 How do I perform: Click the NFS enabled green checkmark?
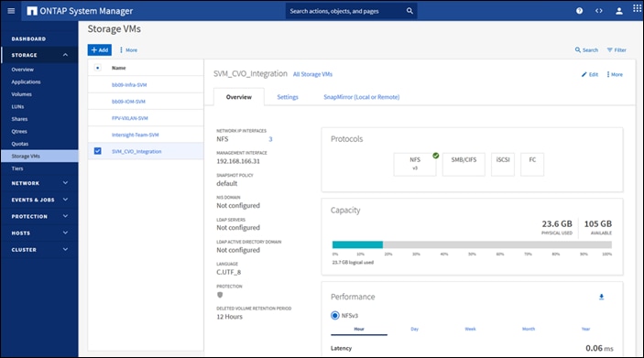(x=436, y=156)
